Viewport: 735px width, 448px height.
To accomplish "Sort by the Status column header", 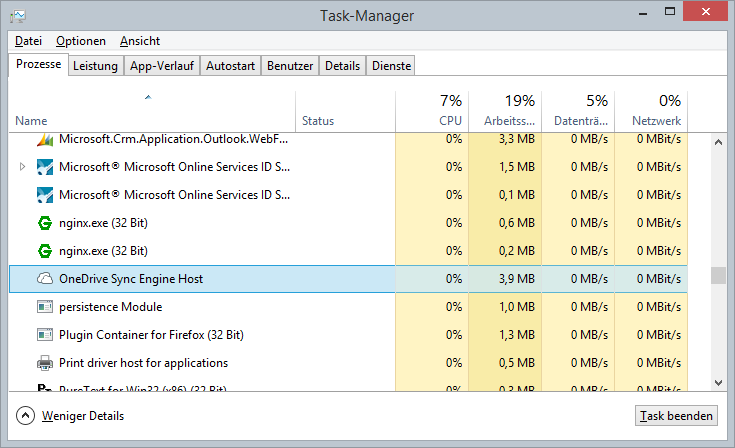I will [345, 112].
